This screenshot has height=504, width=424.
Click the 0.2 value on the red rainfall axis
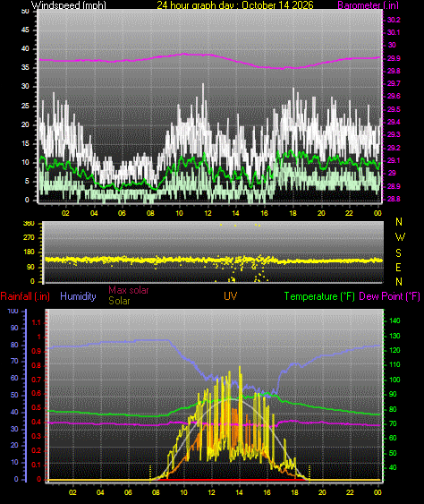tap(37, 450)
